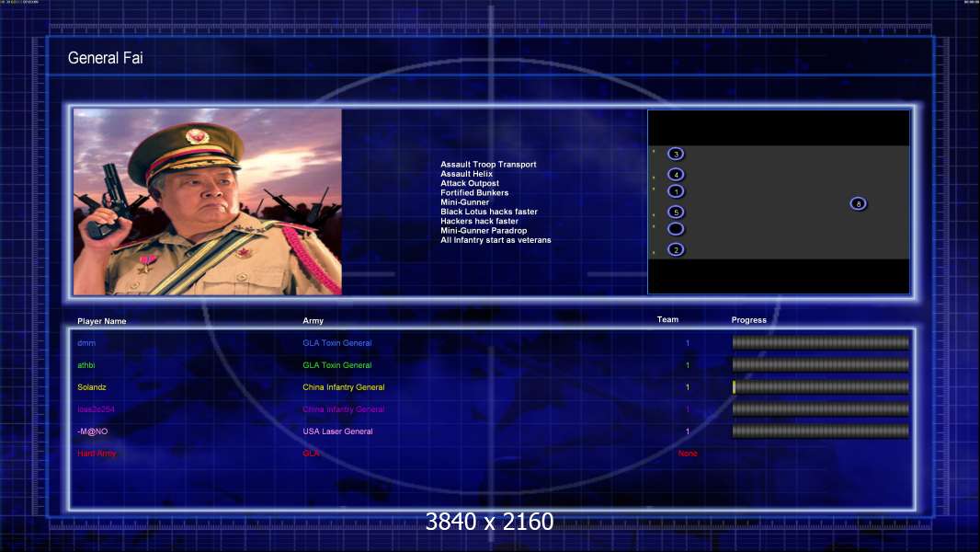
Task: Click start position marker 1 on map
Action: [x=676, y=191]
